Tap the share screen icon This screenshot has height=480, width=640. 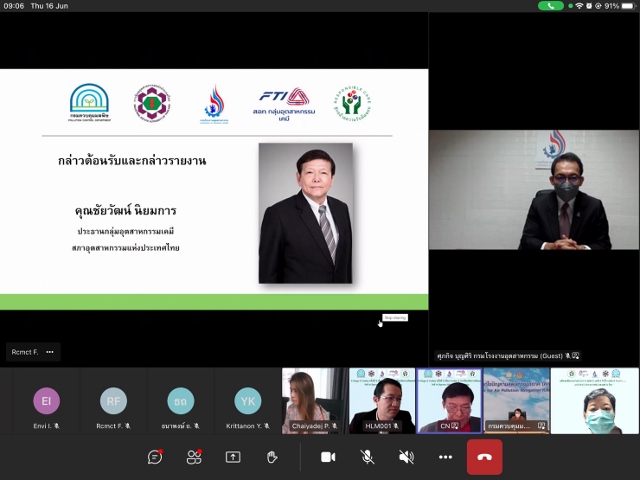click(233, 457)
